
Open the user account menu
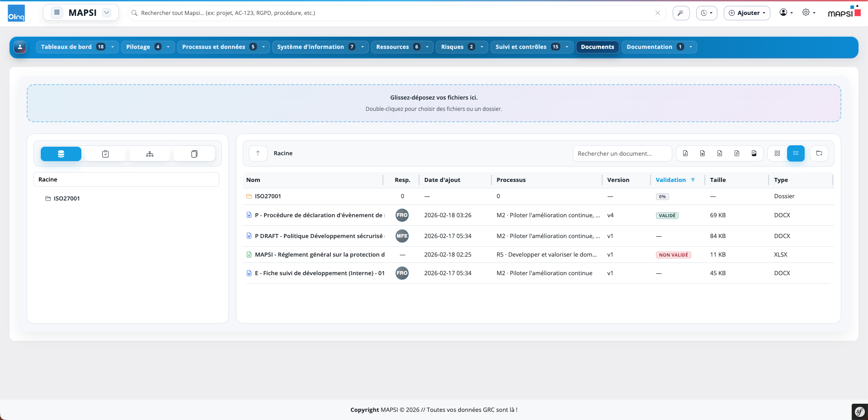point(786,13)
